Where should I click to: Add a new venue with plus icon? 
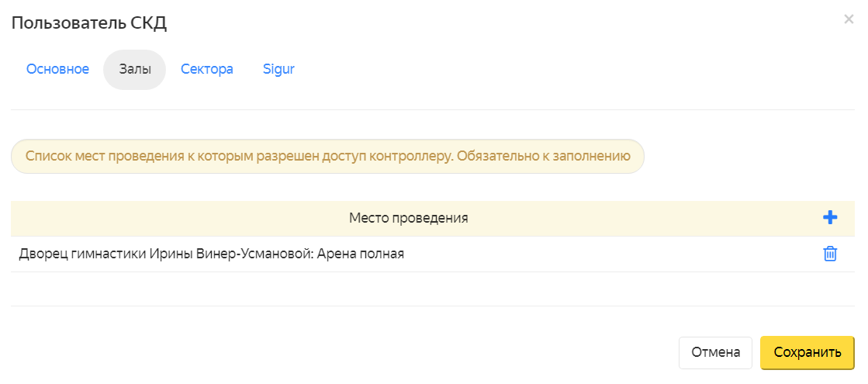pyautogui.click(x=830, y=218)
